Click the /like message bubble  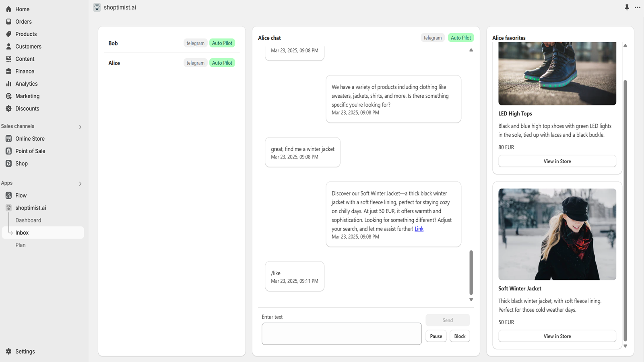295,276
